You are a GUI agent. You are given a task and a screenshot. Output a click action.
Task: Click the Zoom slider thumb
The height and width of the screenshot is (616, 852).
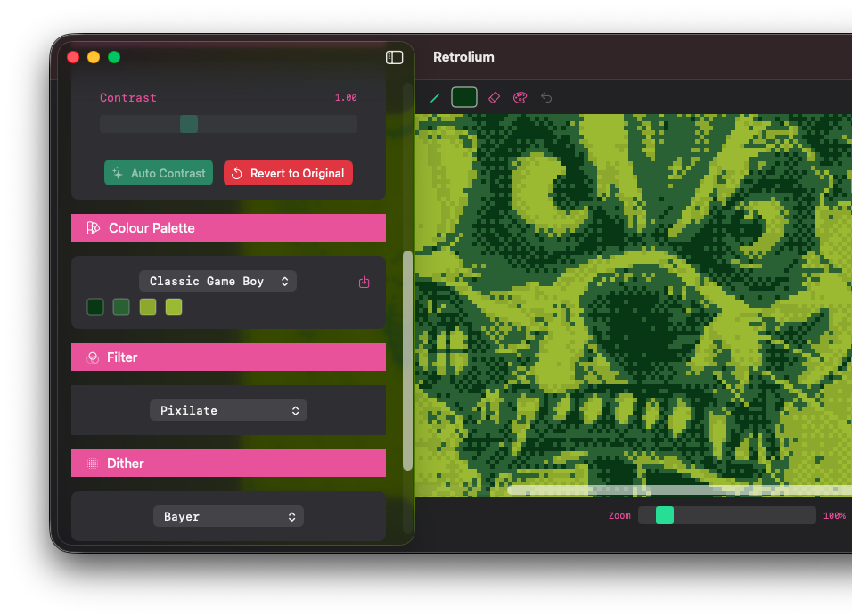coord(665,515)
